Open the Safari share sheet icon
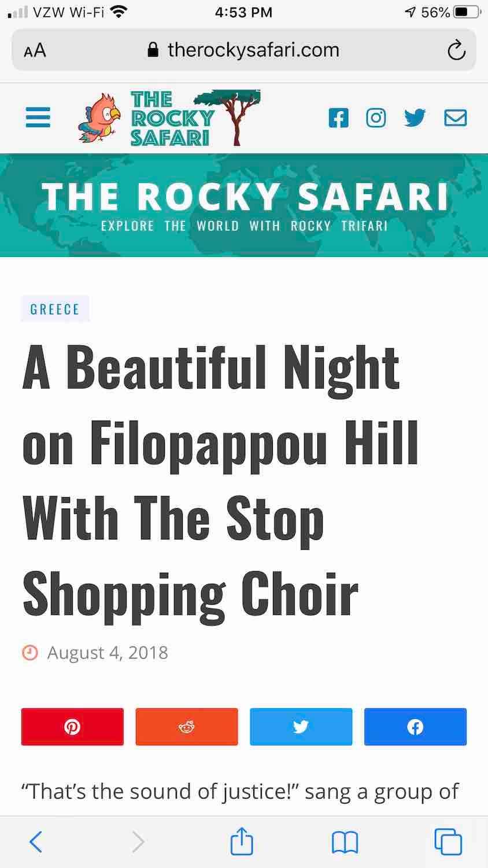488x868 pixels. [x=242, y=841]
